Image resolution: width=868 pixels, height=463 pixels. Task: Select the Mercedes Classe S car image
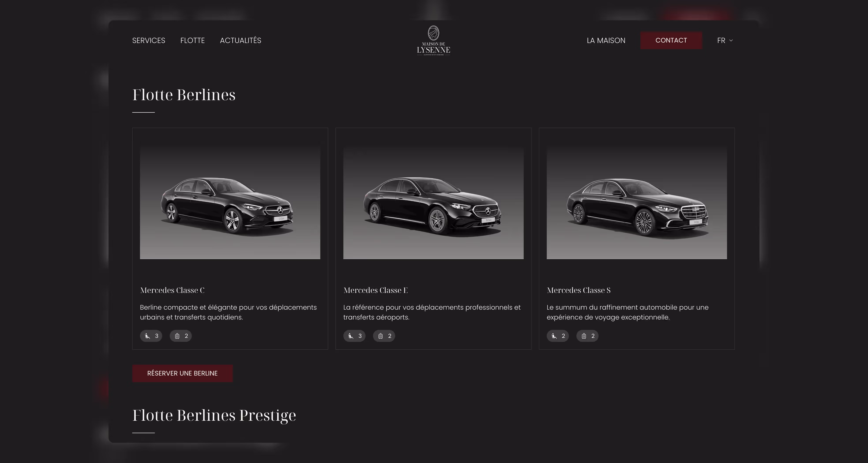pyautogui.click(x=636, y=203)
